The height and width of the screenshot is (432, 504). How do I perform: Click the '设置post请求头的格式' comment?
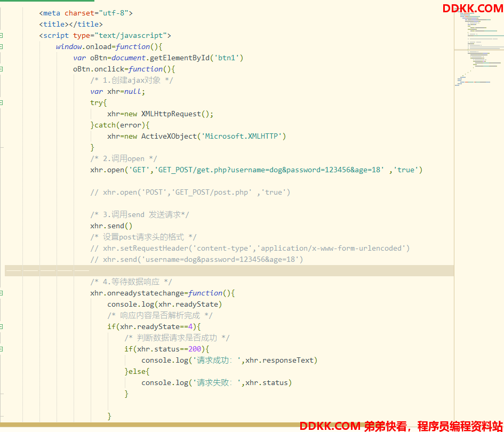click(x=143, y=237)
